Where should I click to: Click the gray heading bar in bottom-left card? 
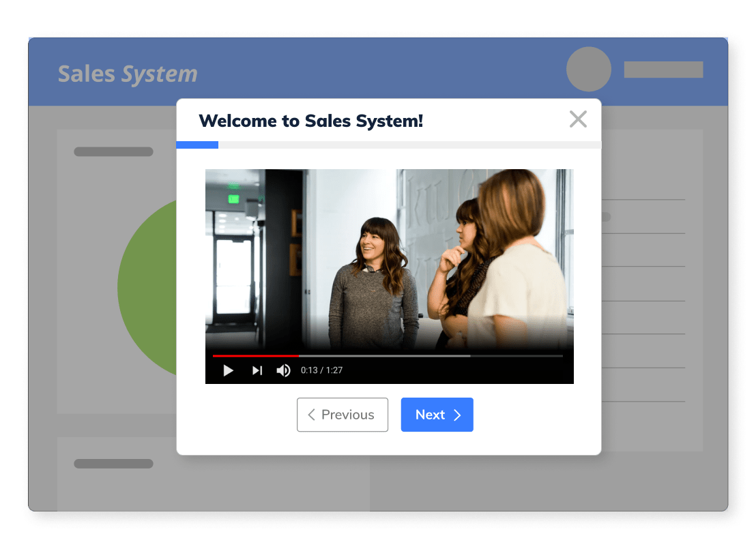click(x=113, y=464)
